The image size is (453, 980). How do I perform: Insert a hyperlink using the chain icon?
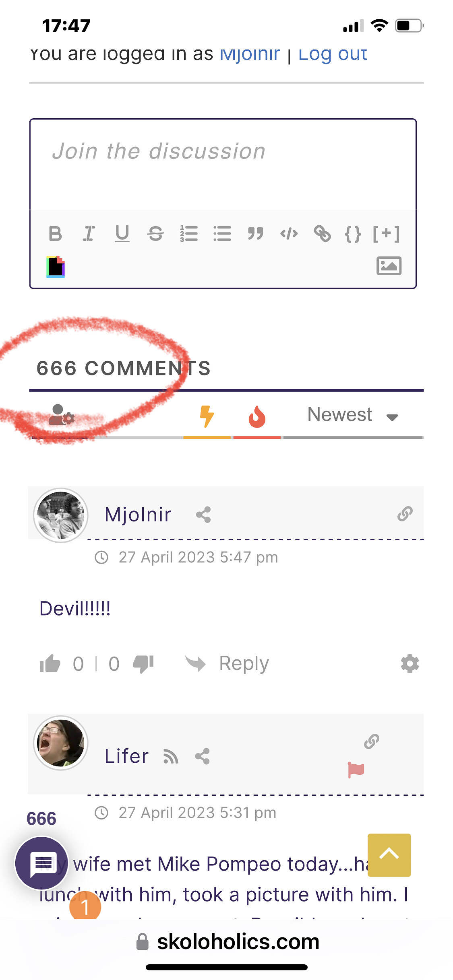pyautogui.click(x=322, y=233)
